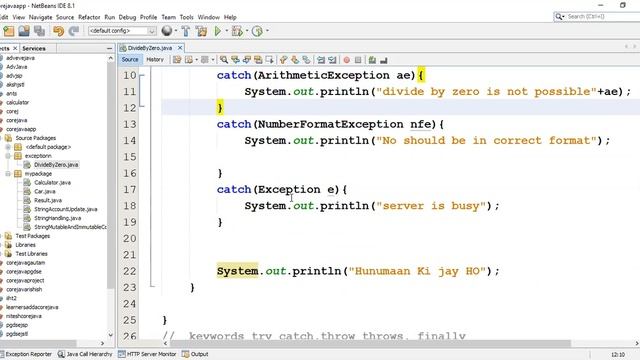Click the Open Project toolbar icon
The image size is (640, 360).
(24, 31)
